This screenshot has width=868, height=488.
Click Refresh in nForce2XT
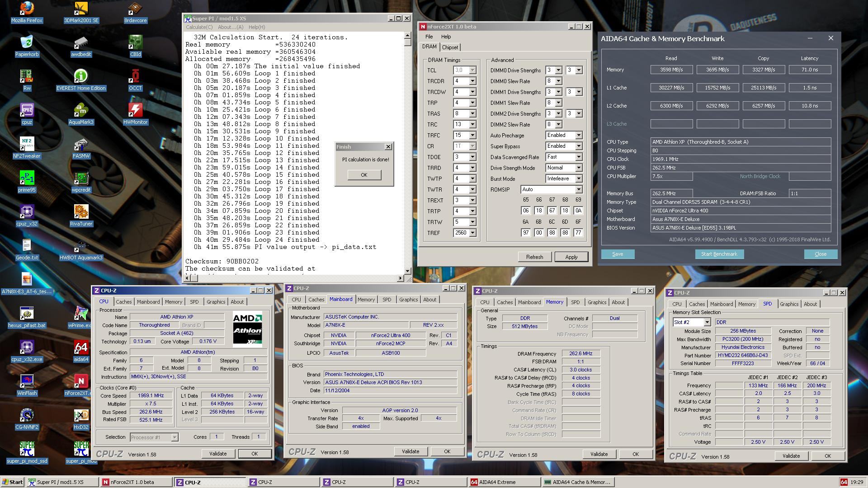click(534, 257)
